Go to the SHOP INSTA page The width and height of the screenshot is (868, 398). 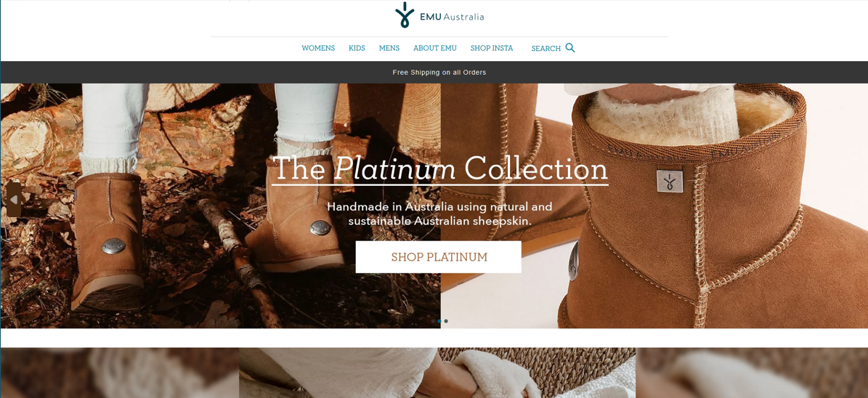pos(492,48)
